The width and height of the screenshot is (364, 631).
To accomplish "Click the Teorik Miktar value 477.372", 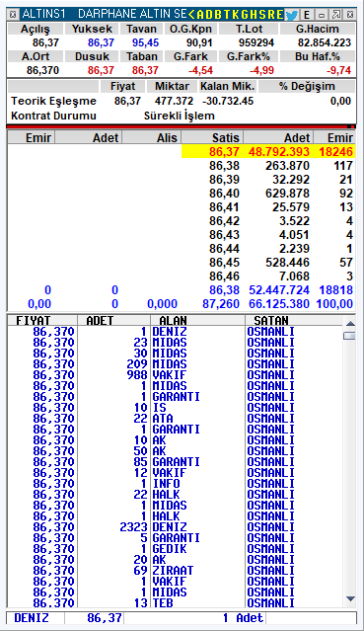I will coord(174,101).
